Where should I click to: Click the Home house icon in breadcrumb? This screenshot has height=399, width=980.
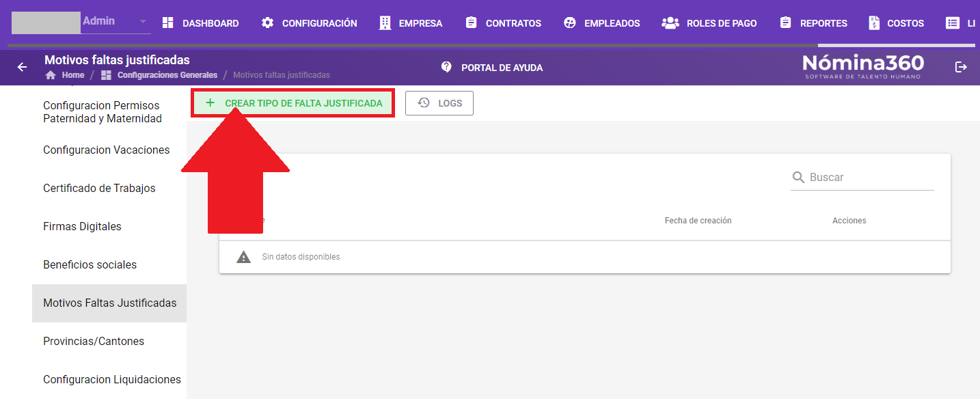(x=51, y=75)
